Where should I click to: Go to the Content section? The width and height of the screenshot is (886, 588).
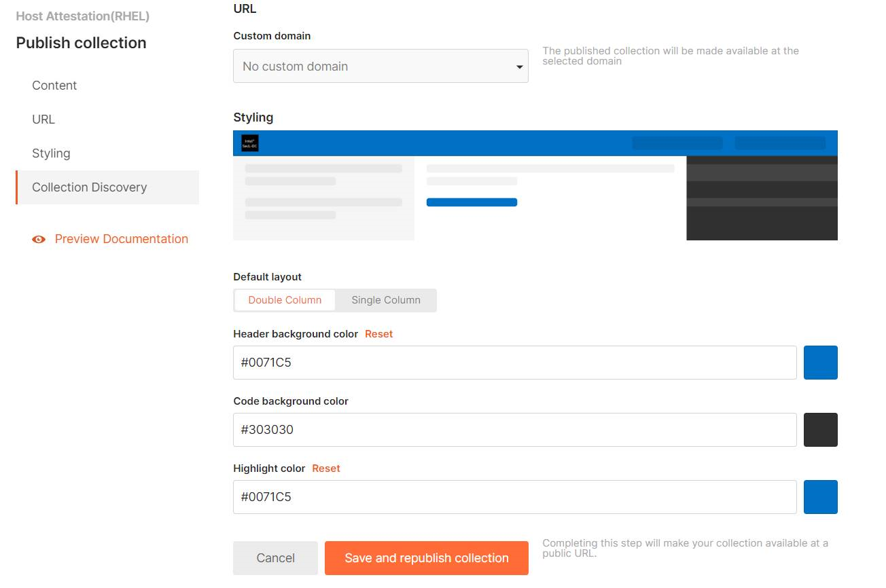tap(54, 85)
